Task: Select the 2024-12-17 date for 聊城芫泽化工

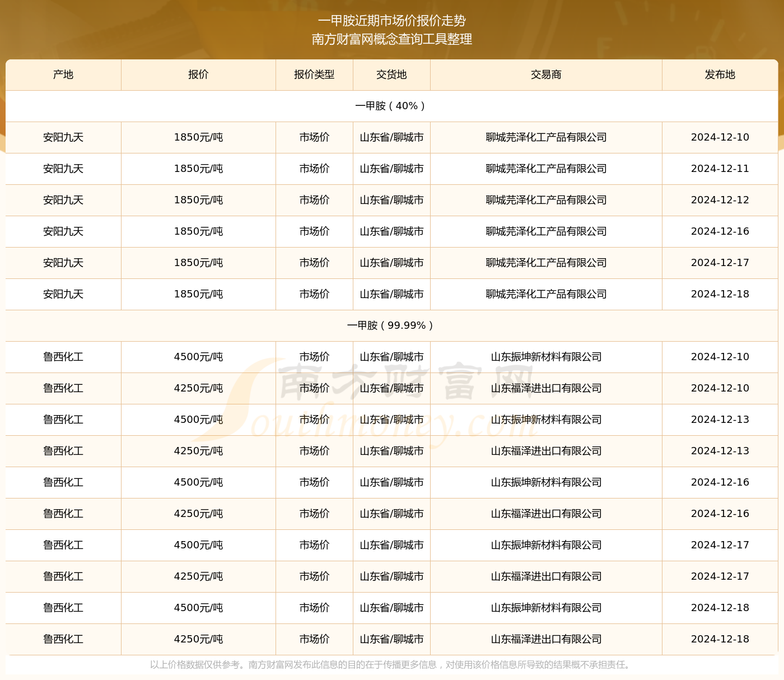Action: coord(720,263)
